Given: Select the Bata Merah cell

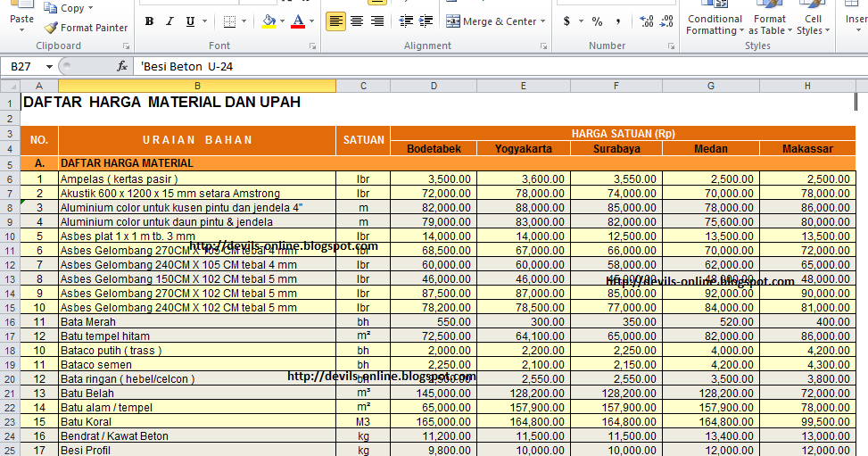Looking at the screenshot, I should (x=197, y=322).
